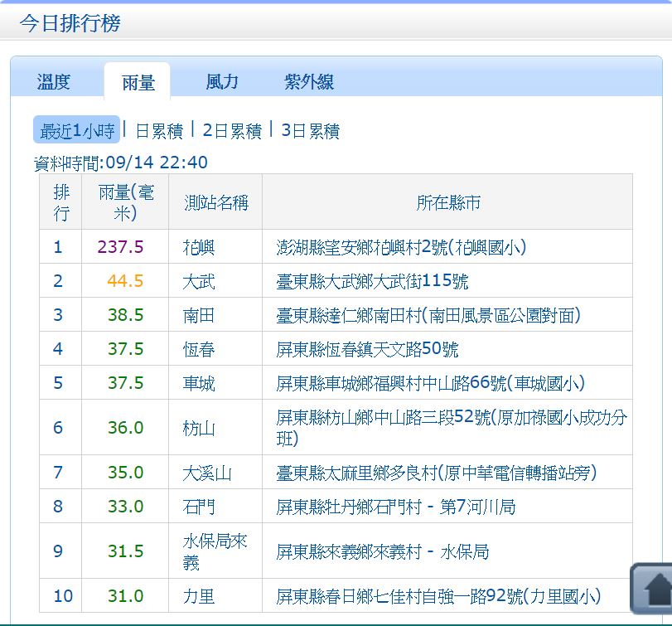Select the 雨量 (Rainfall) tab

(137, 82)
